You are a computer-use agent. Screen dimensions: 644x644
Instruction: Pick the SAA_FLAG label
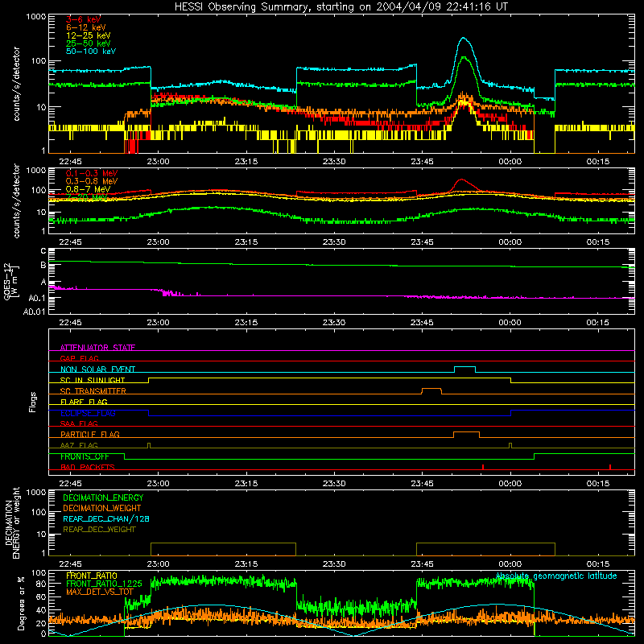coord(79,423)
